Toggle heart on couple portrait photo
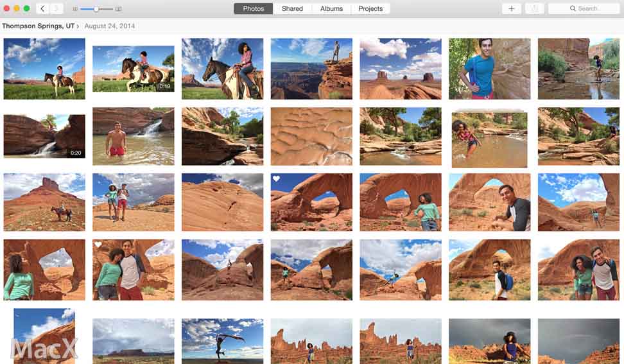624x364 pixels. coord(98,245)
